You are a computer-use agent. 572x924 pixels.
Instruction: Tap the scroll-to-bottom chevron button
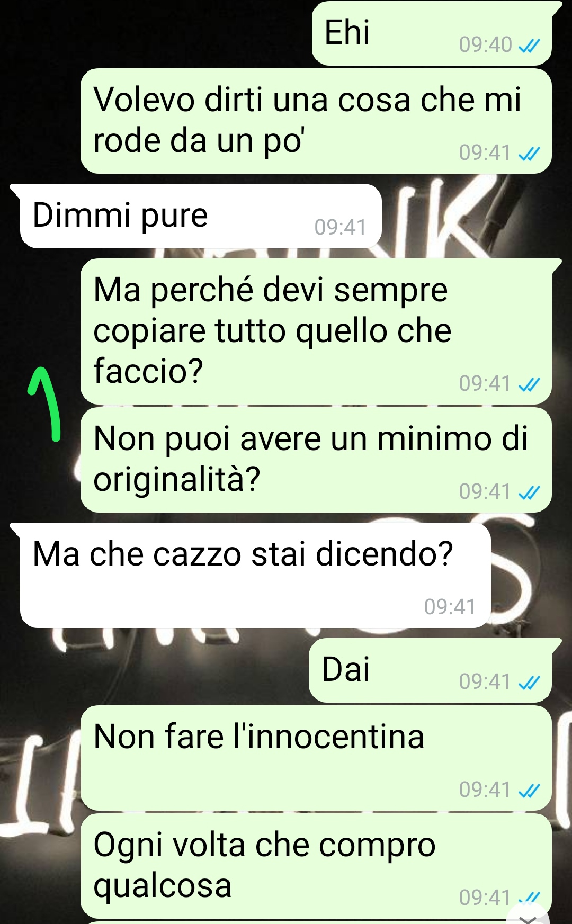point(528,916)
